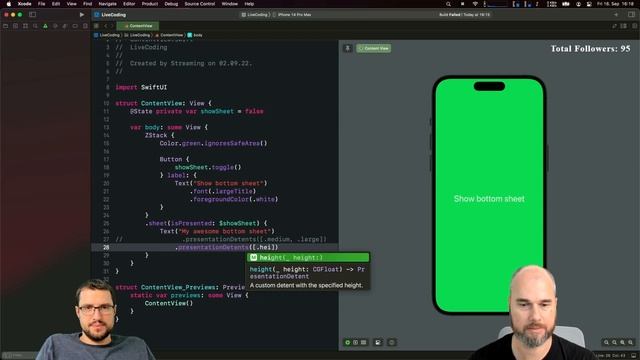Screen dimensions: 640x360
Task: Open Wi-Fi status menu
Action: [x=475, y=4]
